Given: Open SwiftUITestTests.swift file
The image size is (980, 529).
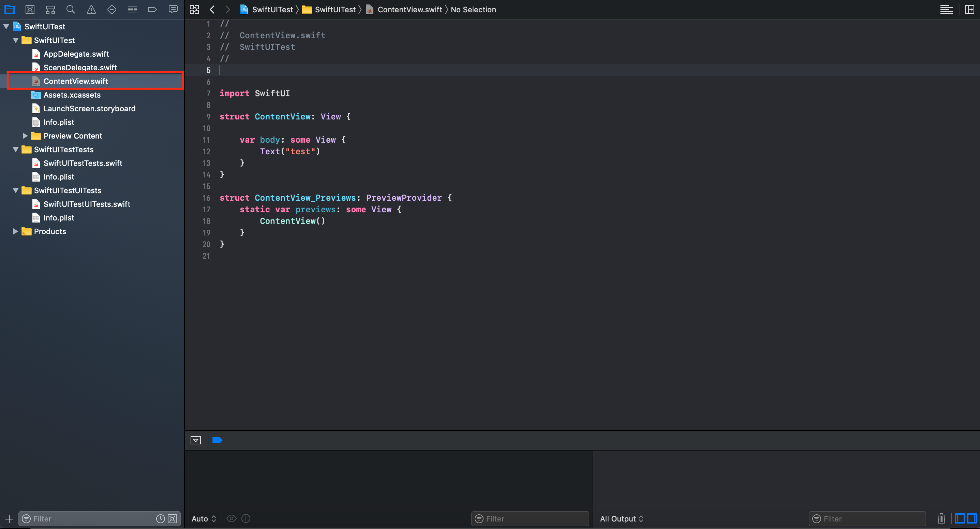Looking at the screenshot, I should click(83, 163).
